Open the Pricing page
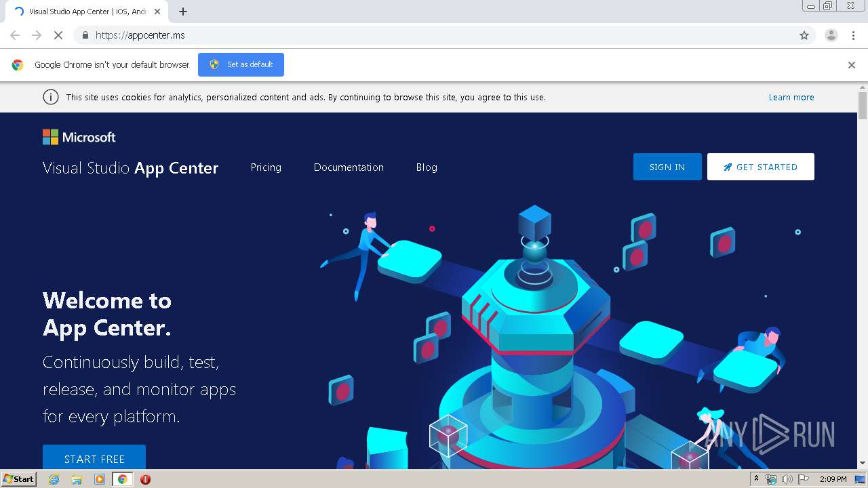The width and height of the screenshot is (868, 488). point(266,167)
